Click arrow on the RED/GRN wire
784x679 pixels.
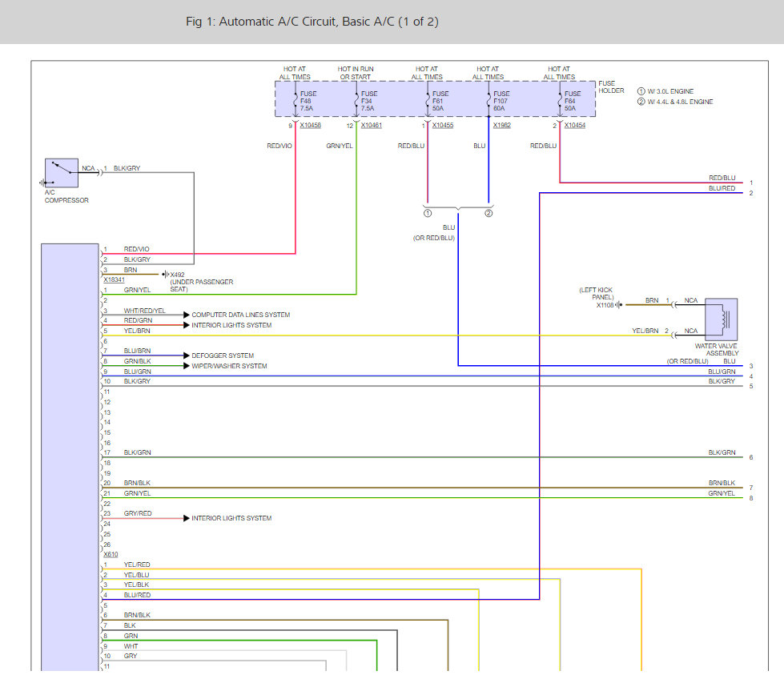pyautogui.click(x=187, y=325)
